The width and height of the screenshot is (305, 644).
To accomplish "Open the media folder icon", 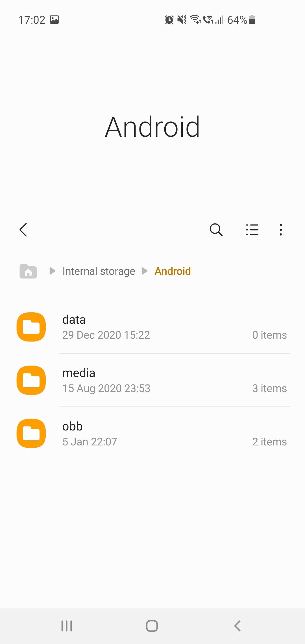I will (x=31, y=380).
